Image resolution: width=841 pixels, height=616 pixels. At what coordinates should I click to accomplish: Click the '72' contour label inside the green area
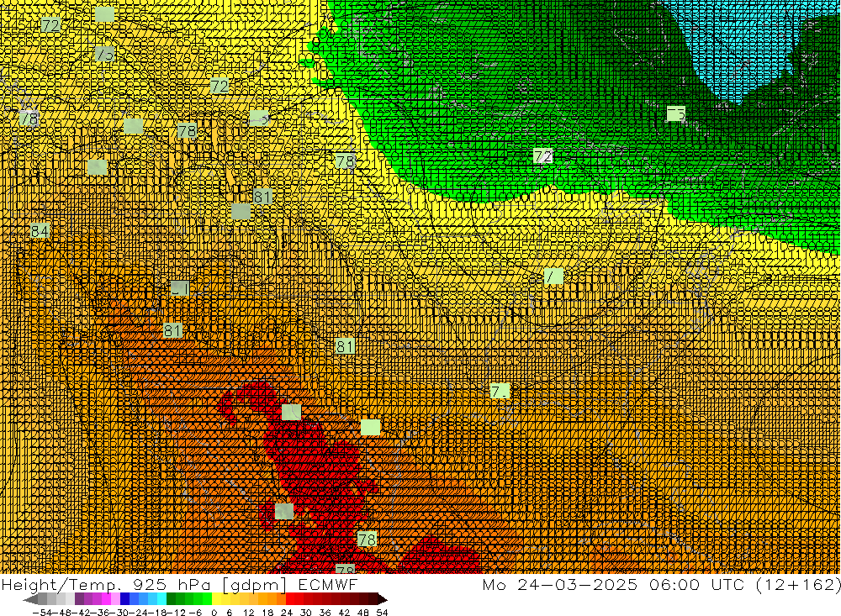pyautogui.click(x=542, y=156)
